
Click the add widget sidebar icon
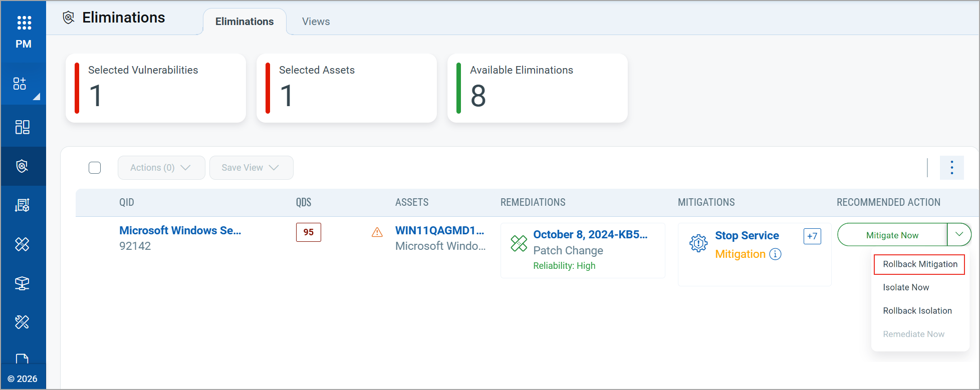tap(20, 84)
